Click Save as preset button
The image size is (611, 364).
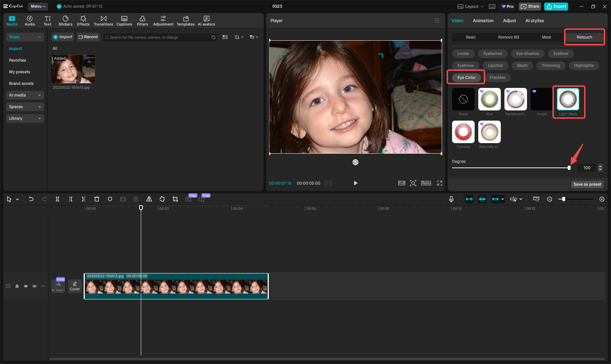(x=587, y=184)
